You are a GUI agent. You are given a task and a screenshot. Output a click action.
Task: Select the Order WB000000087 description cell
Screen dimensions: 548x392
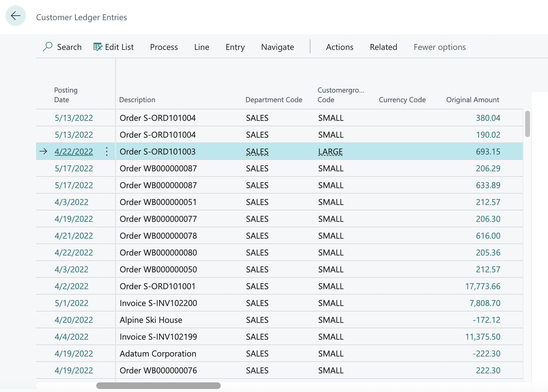click(x=158, y=168)
